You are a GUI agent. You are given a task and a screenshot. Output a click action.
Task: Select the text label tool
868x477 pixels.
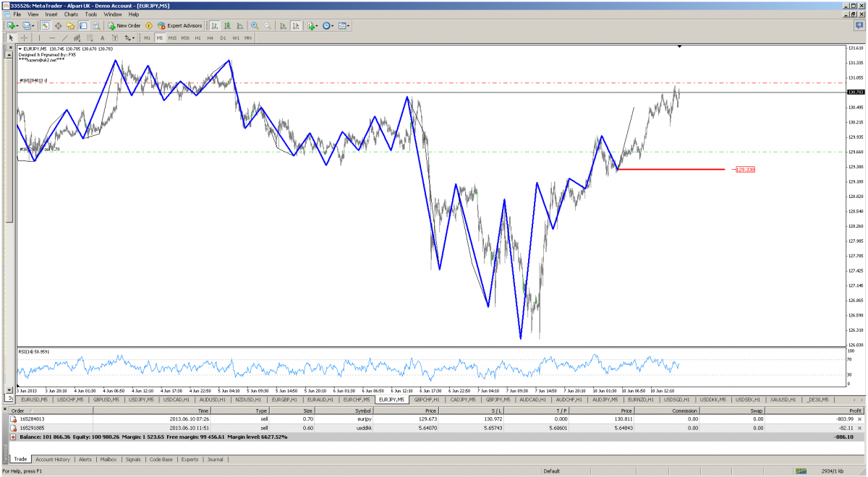click(x=102, y=38)
